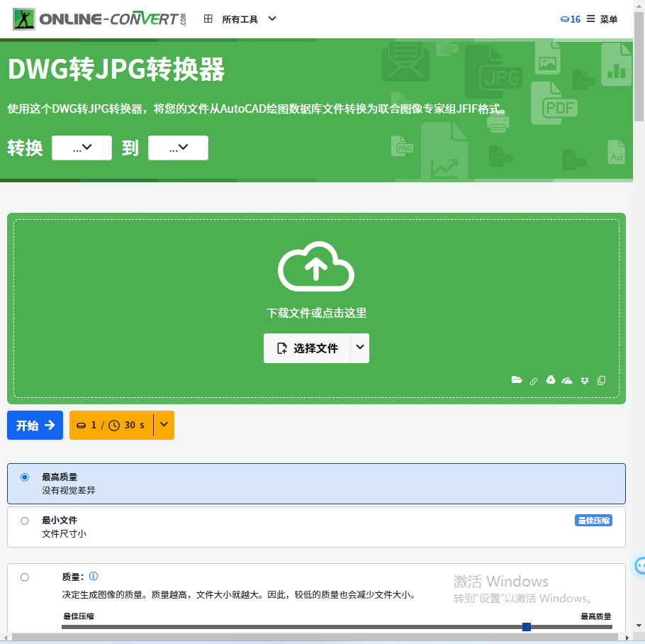Image resolution: width=645 pixels, height=644 pixels.
Task: Click the Online-Convert logo
Action: pyautogui.click(x=99, y=19)
